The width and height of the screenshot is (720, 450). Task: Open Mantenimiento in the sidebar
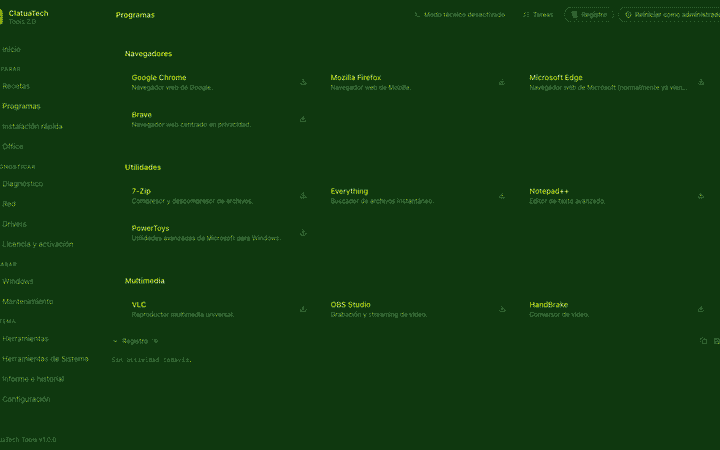click(28, 302)
